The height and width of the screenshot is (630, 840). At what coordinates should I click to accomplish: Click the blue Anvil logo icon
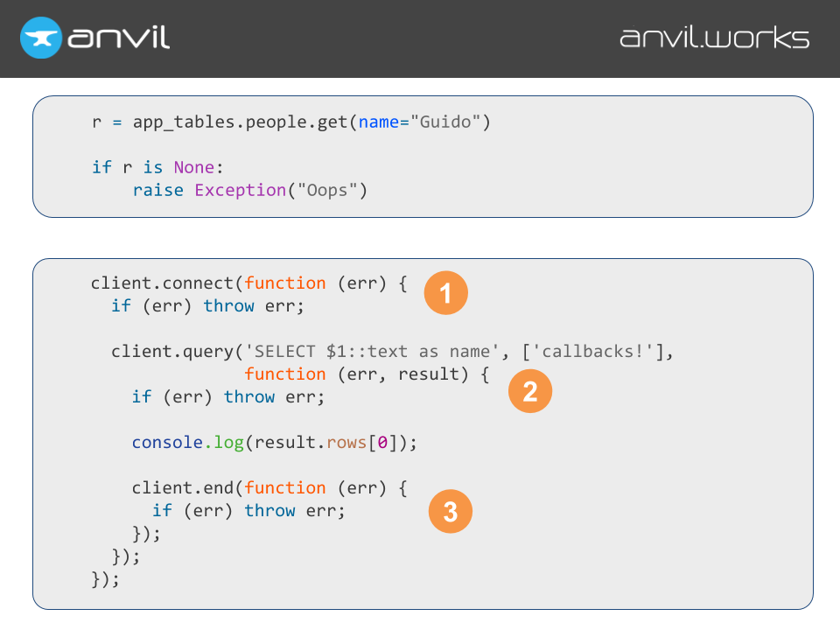click(x=41, y=38)
